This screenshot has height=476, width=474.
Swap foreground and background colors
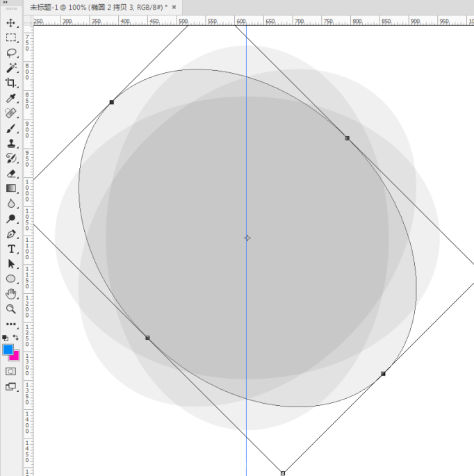tap(16, 337)
